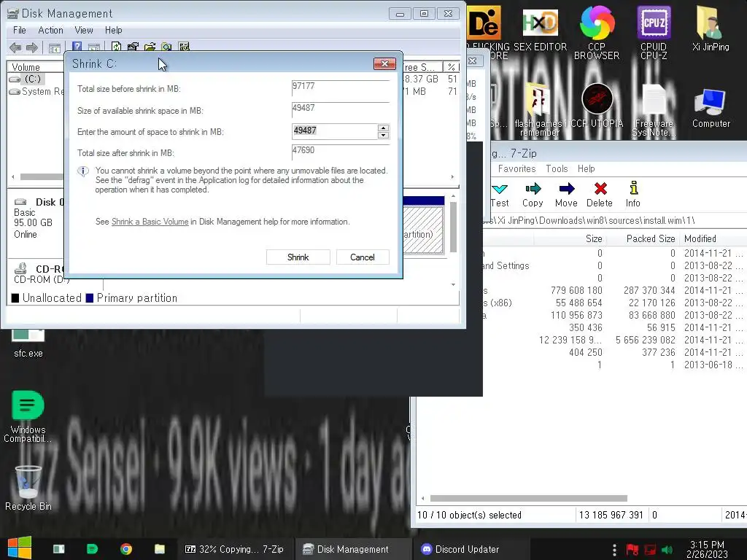Click the Disk 0 label in Disk Management

tap(50, 202)
